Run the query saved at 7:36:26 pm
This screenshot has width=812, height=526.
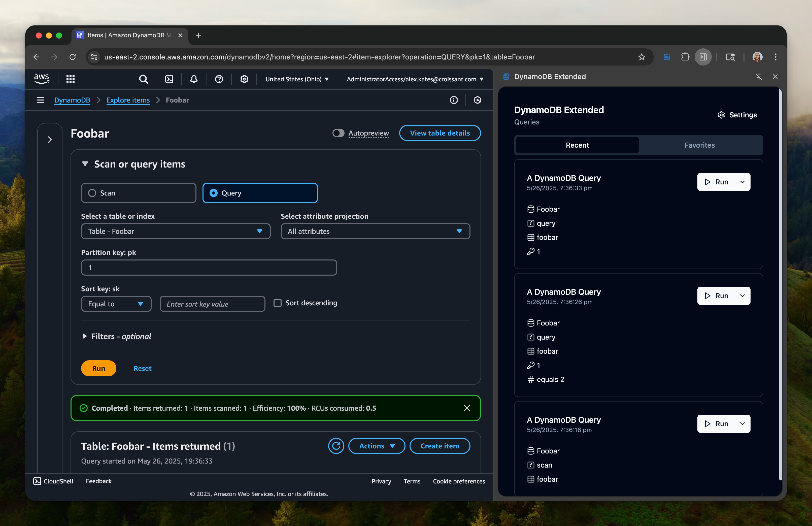pos(717,295)
